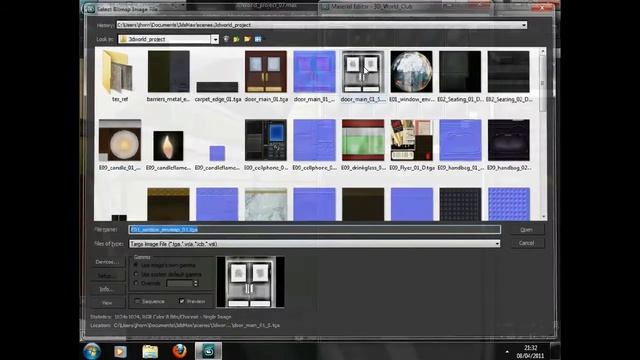Click the Statistics 1024x1024 info line
Viewport: 640px width, 360px height.
[x=161, y=317]
